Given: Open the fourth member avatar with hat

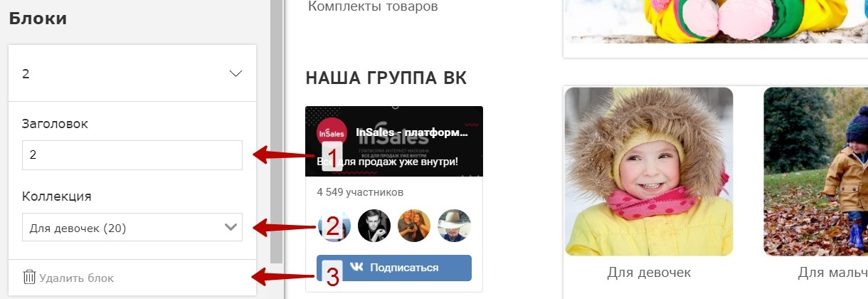Looking at the screenshot, I should (454, 226).
